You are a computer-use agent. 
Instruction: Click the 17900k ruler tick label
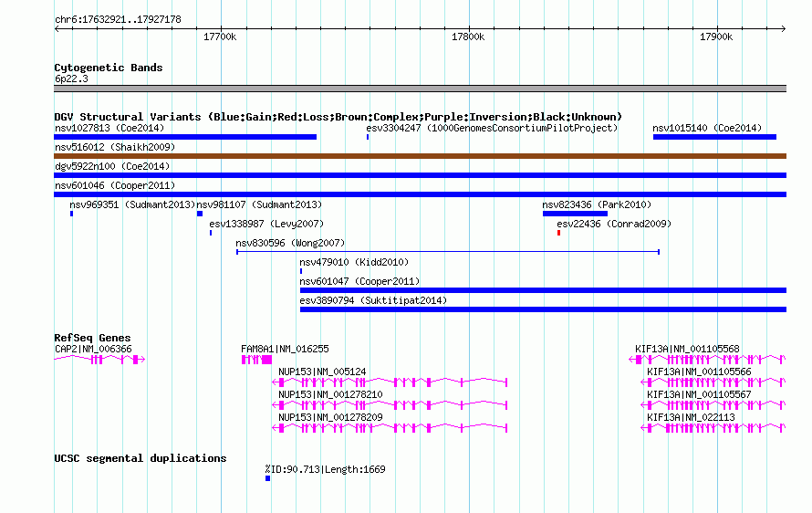point(716,37)
